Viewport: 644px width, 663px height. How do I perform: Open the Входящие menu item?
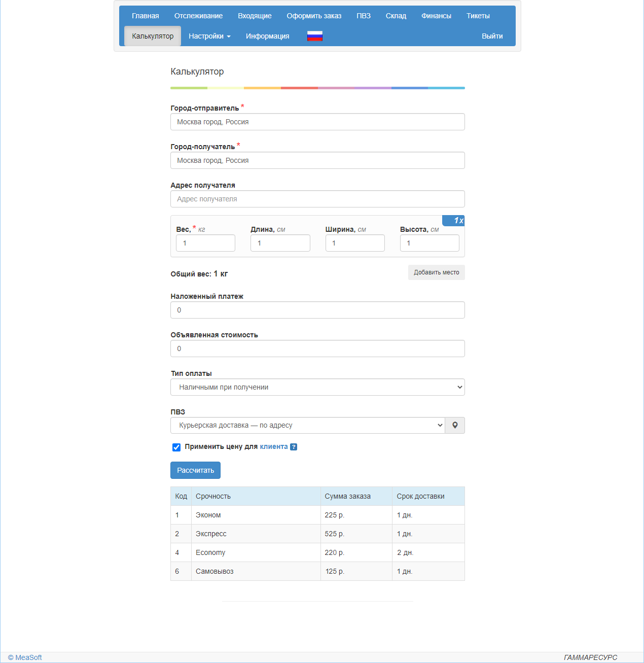(255, 16)
